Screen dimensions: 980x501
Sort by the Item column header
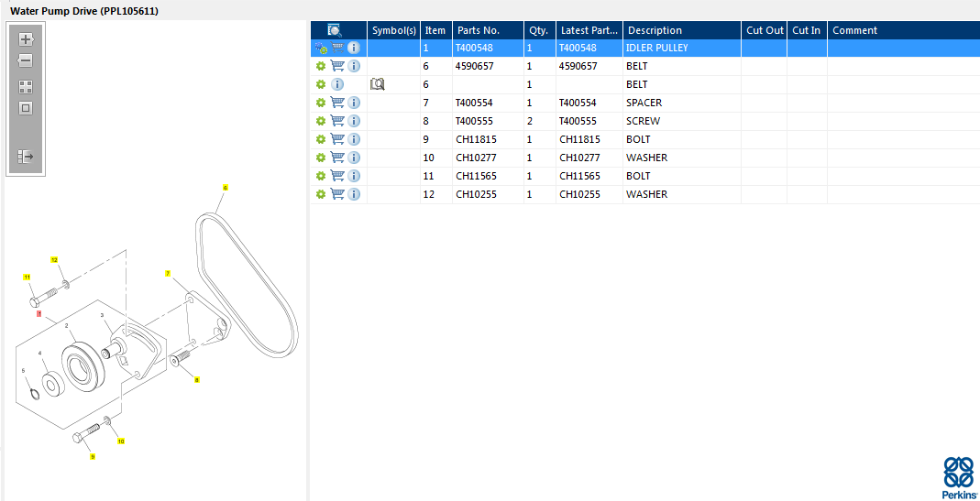click(x=436, y=30)
